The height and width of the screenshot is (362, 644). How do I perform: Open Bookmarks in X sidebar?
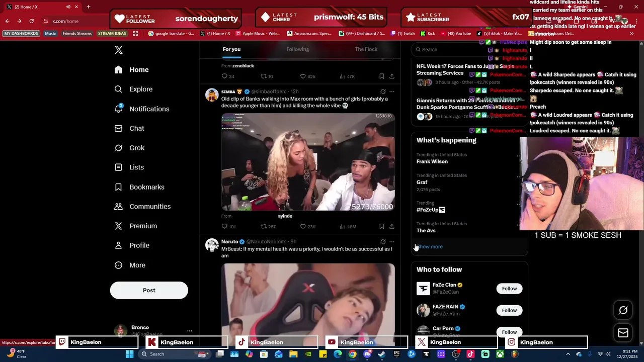click(139, 187)
